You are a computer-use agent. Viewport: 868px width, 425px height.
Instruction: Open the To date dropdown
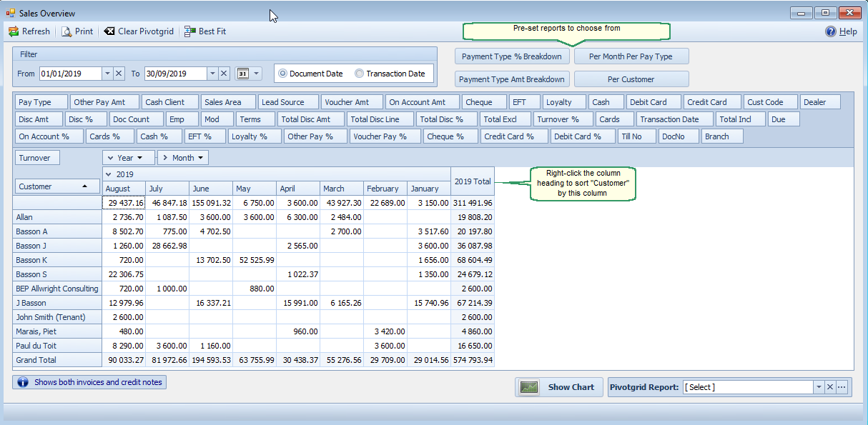point(212,74)
